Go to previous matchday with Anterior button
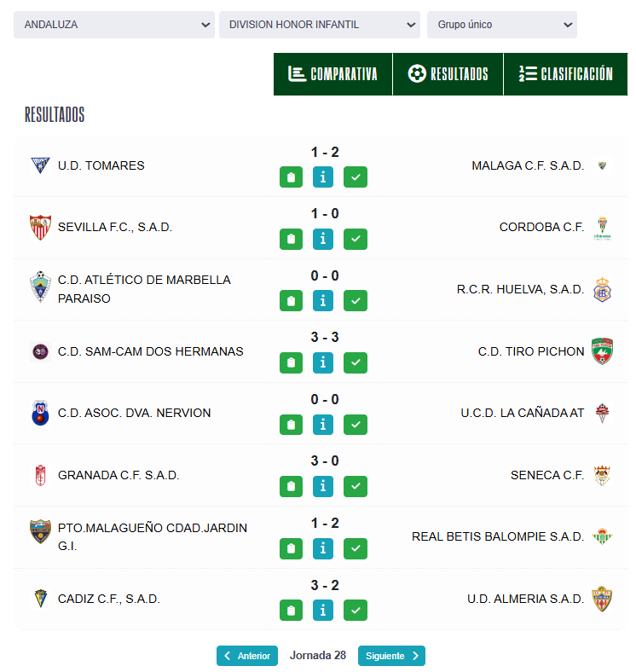The width and height of the screenshot is (636, 672). coord(247,656)
